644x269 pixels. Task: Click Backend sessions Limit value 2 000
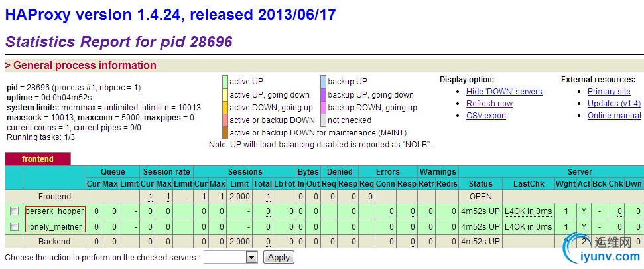239,242
